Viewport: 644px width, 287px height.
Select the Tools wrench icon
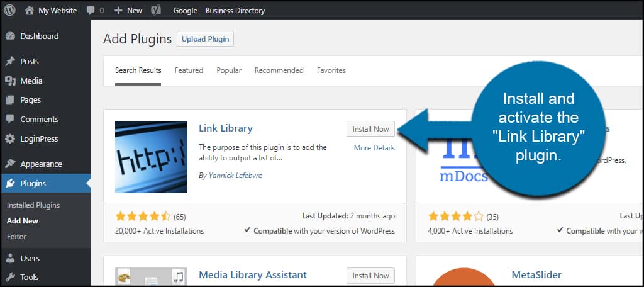(x=10, y=277)
